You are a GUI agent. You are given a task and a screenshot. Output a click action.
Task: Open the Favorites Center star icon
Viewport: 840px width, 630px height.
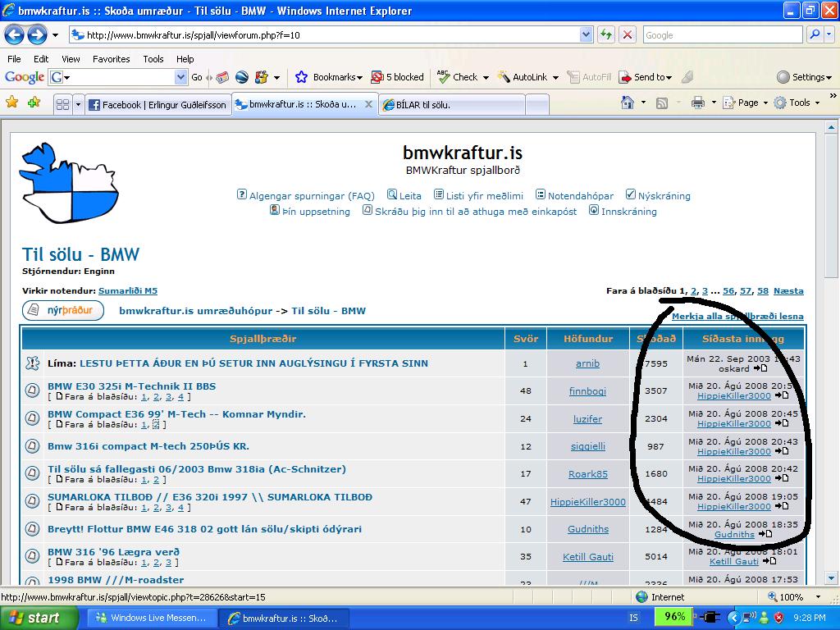pos(12,103)
